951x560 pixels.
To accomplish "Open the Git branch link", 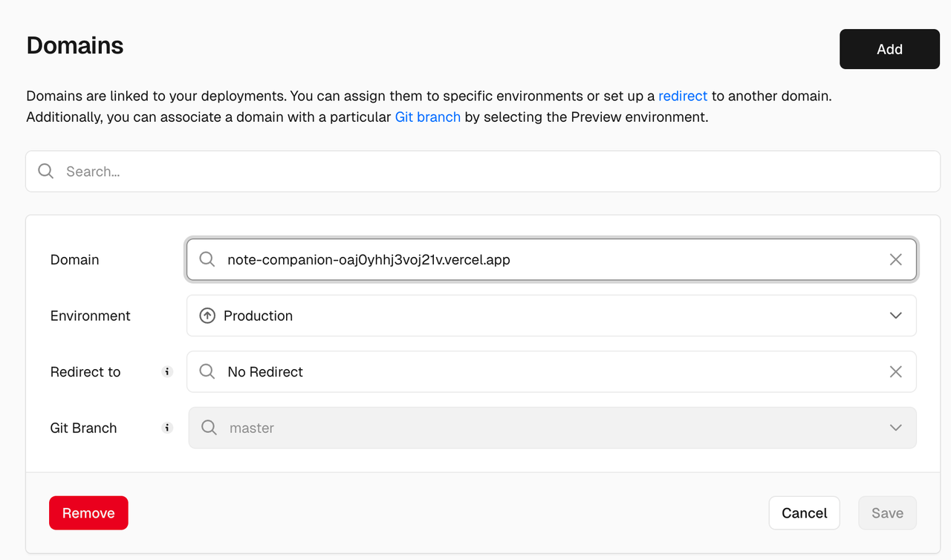I will coord(427,117).
